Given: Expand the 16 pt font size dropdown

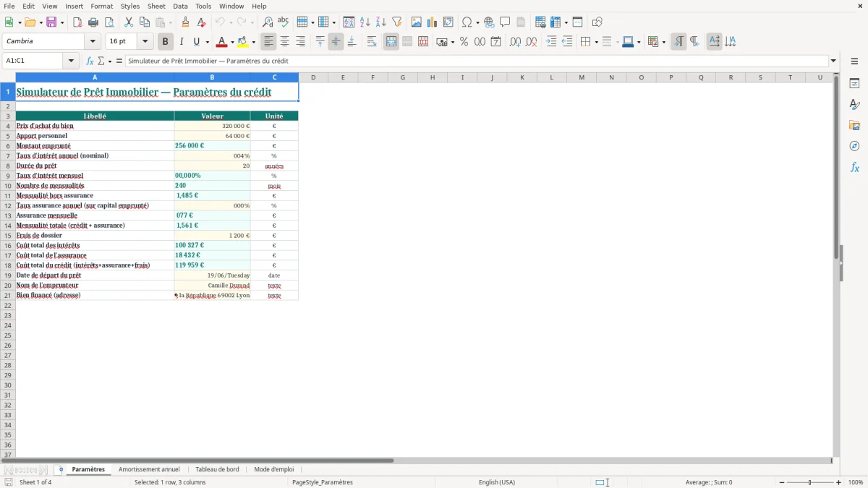Looking at the screenshot, I should (x=145, y=42).
